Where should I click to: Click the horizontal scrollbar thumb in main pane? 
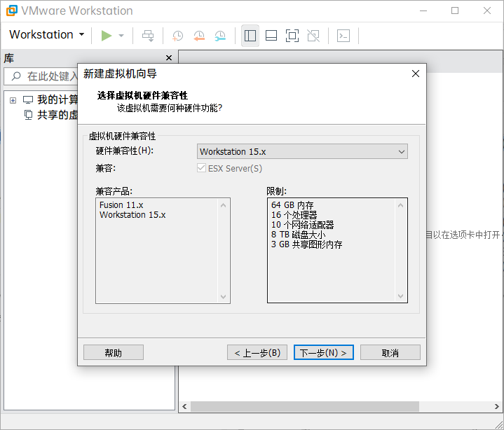click(305, 407)
